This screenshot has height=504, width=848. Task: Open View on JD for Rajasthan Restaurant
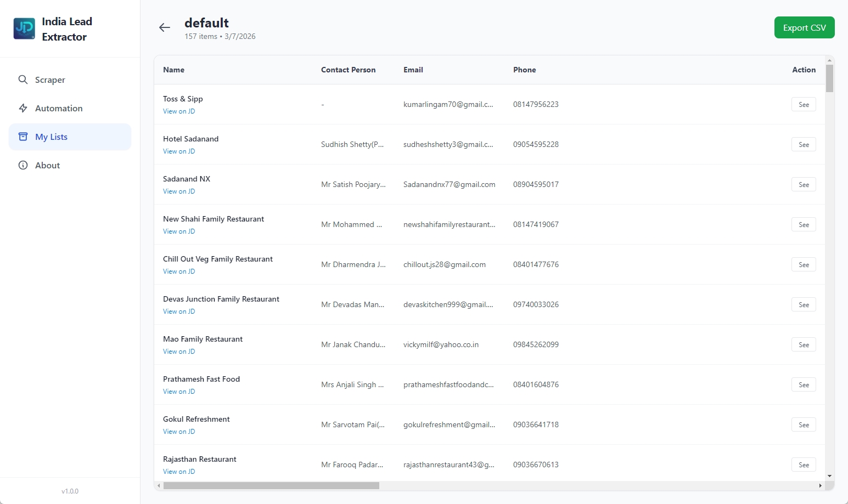click(179, 471)
